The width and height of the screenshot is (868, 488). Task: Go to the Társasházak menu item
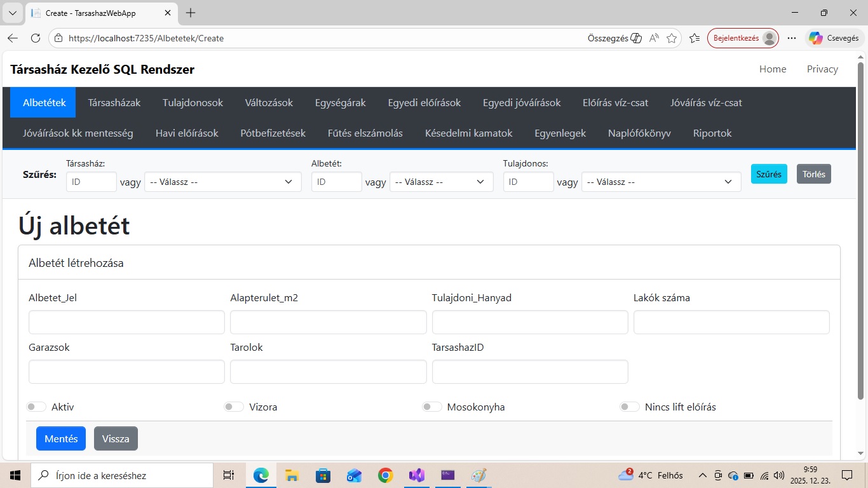tap(114, 102)
